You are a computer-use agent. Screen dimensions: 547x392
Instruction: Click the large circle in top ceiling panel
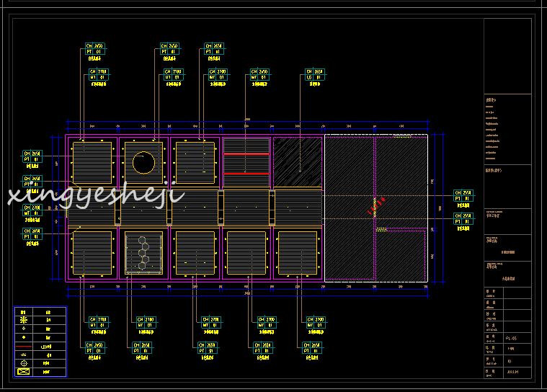point(143,163)
